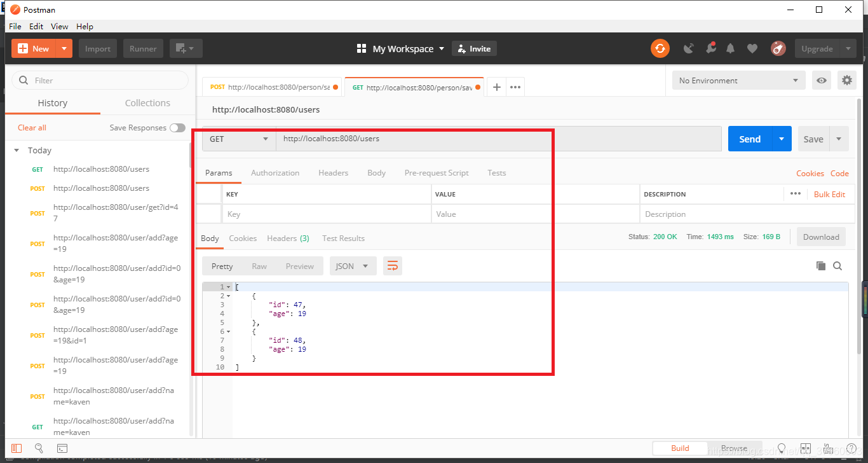Open keyboard shortcuts icon in the status bar
The width and height of the screenshot is (868, 463).
pos(829,448)
